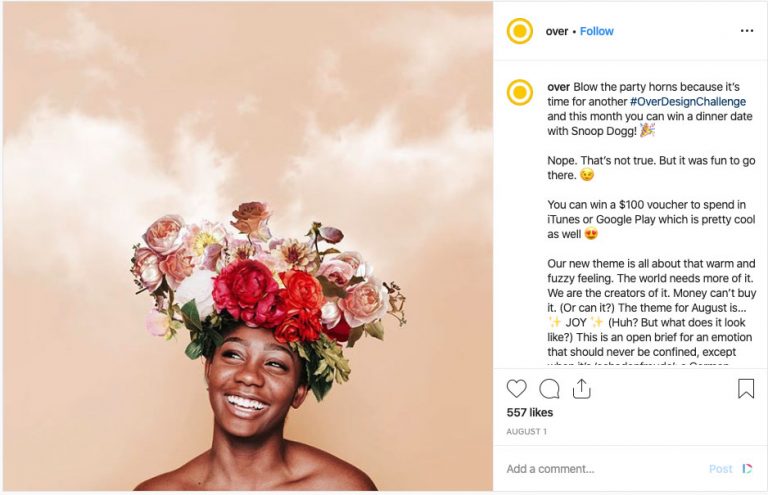Open the three-dot more options menu
Image resolution: width=768 pixels, height=495 pixels.
pos(746,31)
